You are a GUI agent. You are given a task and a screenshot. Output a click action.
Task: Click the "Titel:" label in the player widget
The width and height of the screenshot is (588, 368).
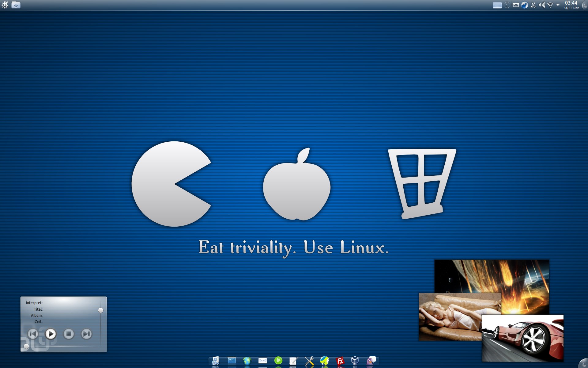[x=38, y=309]
